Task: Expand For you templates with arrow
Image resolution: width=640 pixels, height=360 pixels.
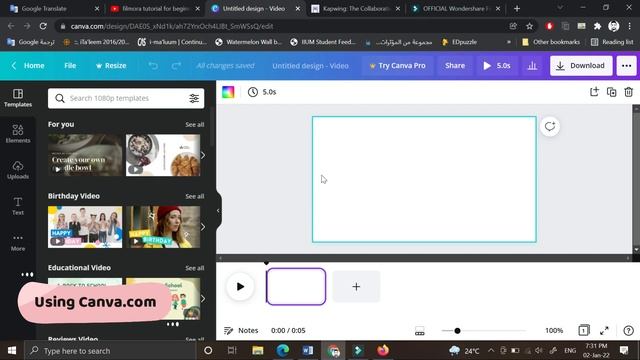Action: click(x=203, y=155)
